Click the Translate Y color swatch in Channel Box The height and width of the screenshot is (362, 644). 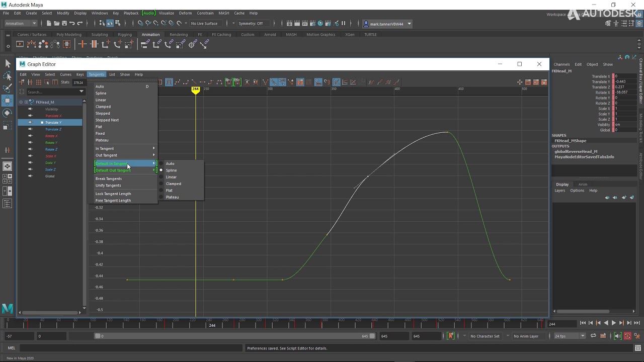tap(614, 82)
